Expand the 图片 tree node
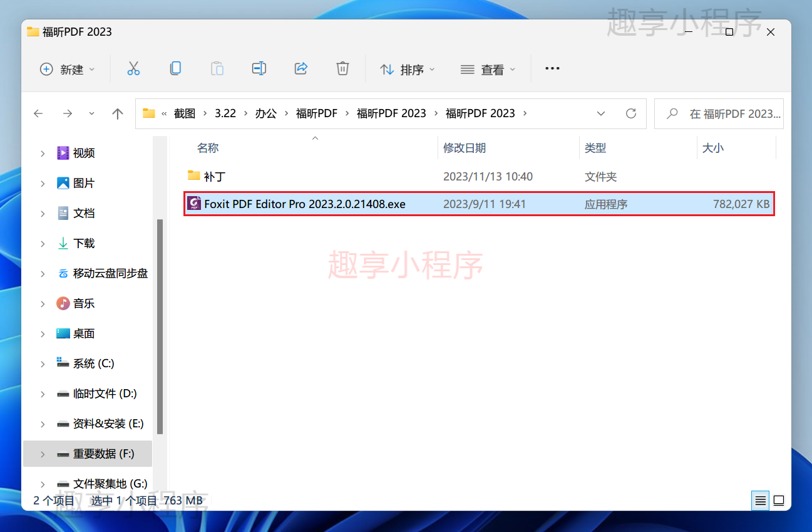812x532 pixels. coord(43,183)
